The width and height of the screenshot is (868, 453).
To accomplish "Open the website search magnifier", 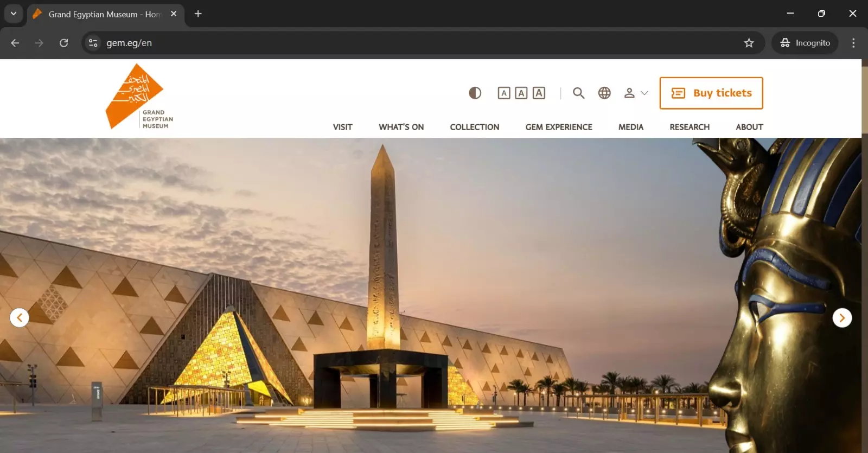I will pyautogui.click(x=578, y=93).
